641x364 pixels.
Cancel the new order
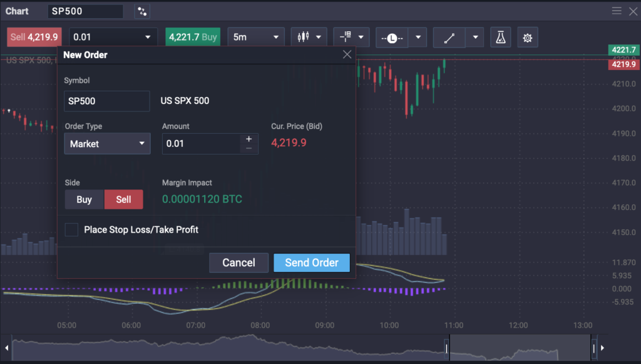pos(238,263)
